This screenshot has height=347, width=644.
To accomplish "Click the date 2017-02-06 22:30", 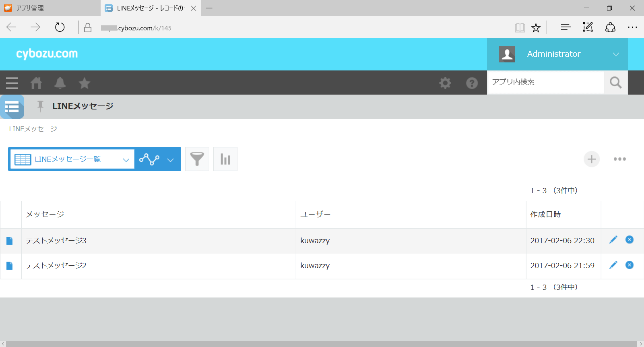I will click(x=562, y=241).
